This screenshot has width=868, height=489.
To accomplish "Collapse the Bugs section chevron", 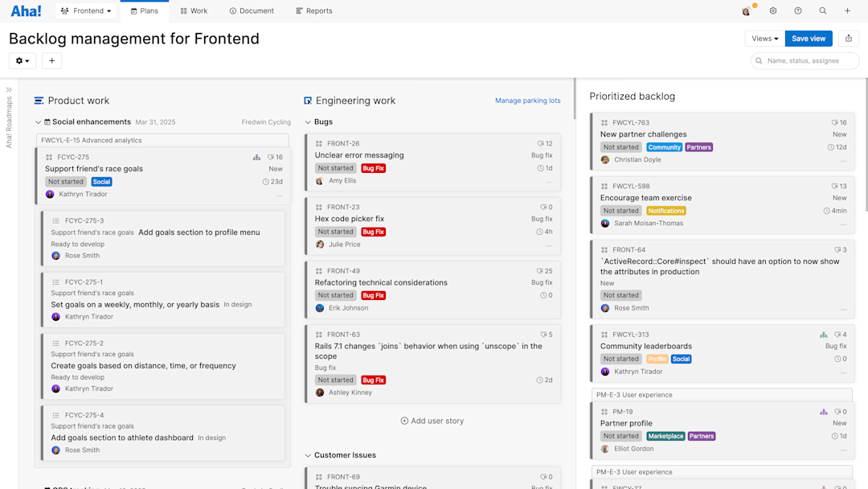I will pos(308,121).
